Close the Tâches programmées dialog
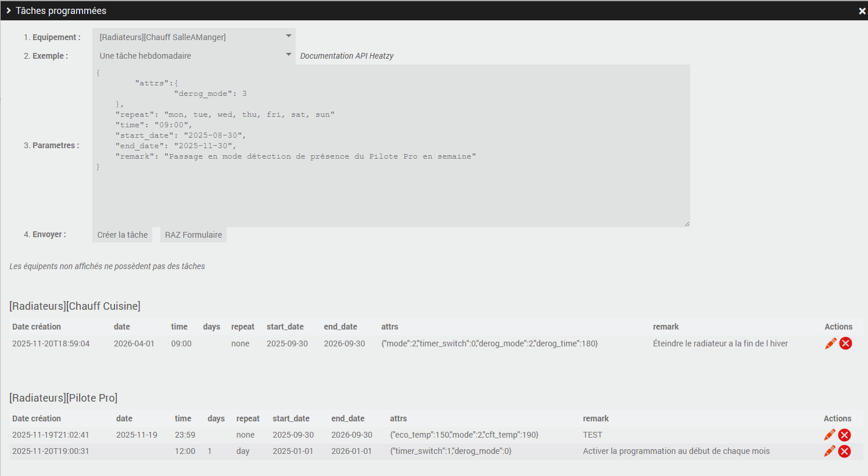Viewport: 868px width, 476px height. pyautogui.click(x=862, y=11)
